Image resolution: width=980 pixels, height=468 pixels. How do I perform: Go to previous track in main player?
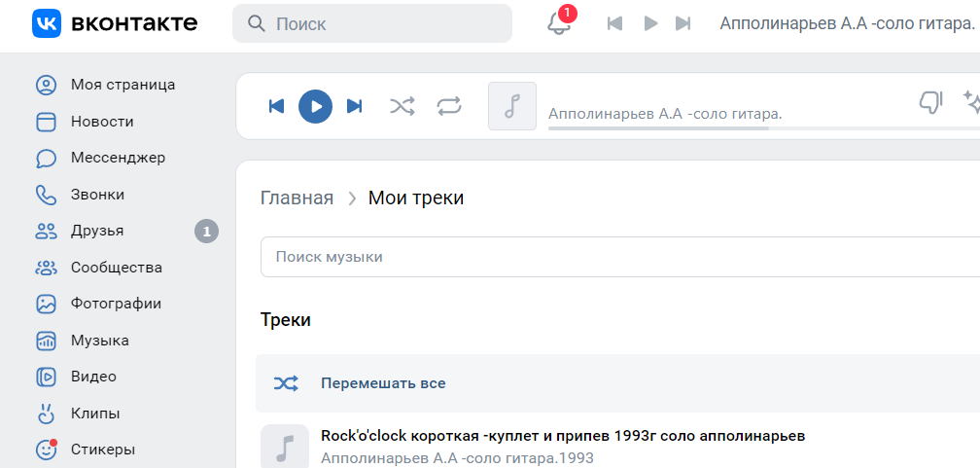276,106
